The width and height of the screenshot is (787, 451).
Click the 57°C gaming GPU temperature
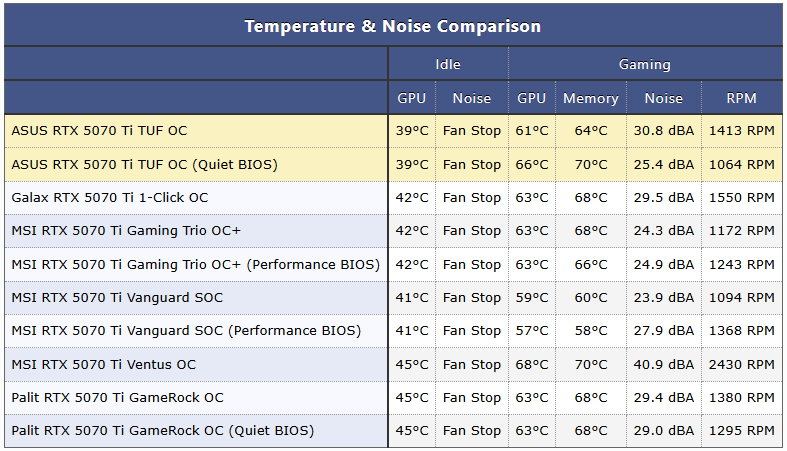tap(532, 331)
